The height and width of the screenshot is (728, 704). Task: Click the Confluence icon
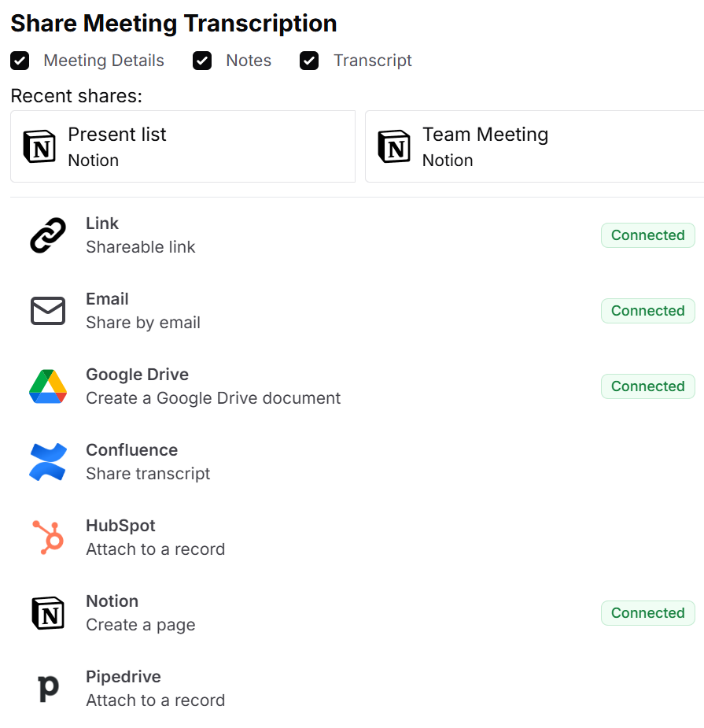47,461
